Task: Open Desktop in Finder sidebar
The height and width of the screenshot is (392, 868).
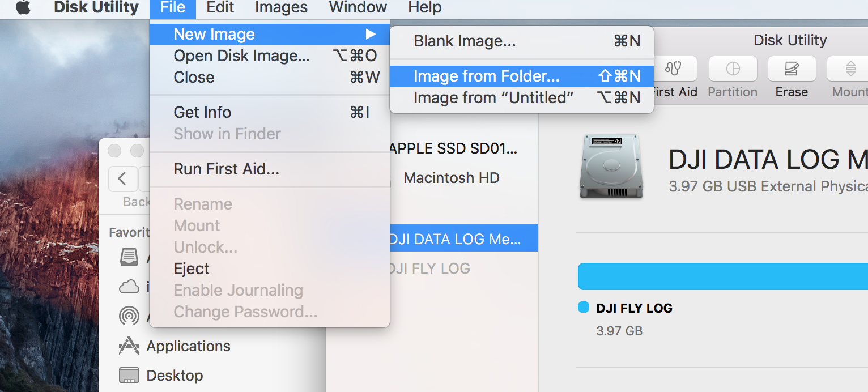Action: tap(175, 376)
